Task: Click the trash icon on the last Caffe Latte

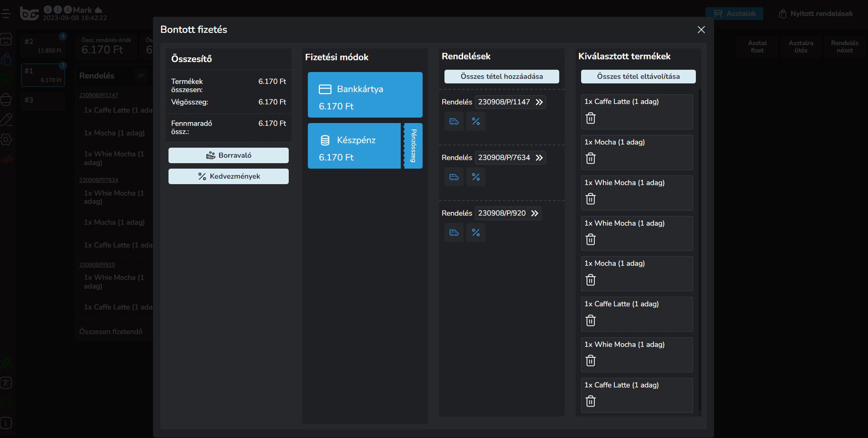Action: pos(591,402)
